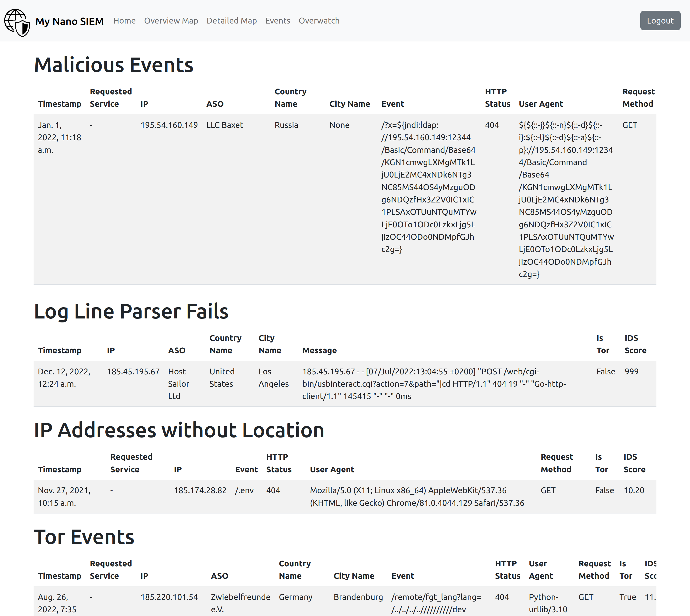Click the Zwiebelfreunde e.V. ASO cell
690x616 pixels.
pos(240,603)
